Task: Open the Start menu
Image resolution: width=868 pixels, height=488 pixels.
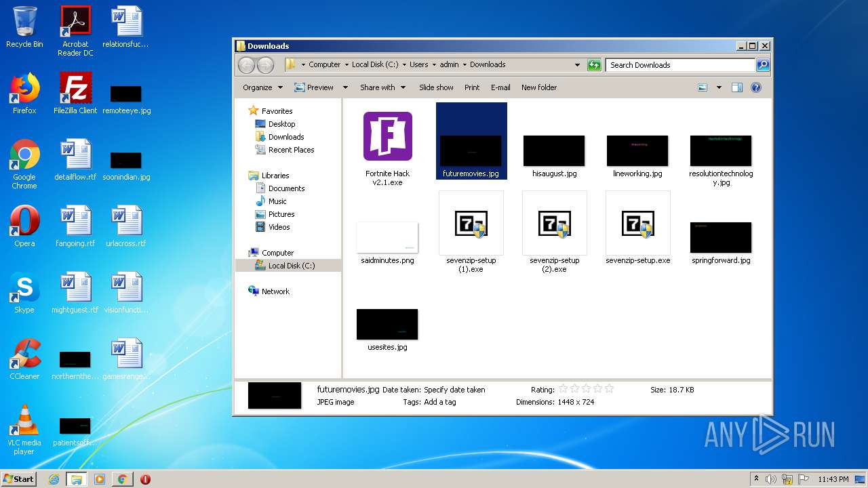Action: click(18, 479)
